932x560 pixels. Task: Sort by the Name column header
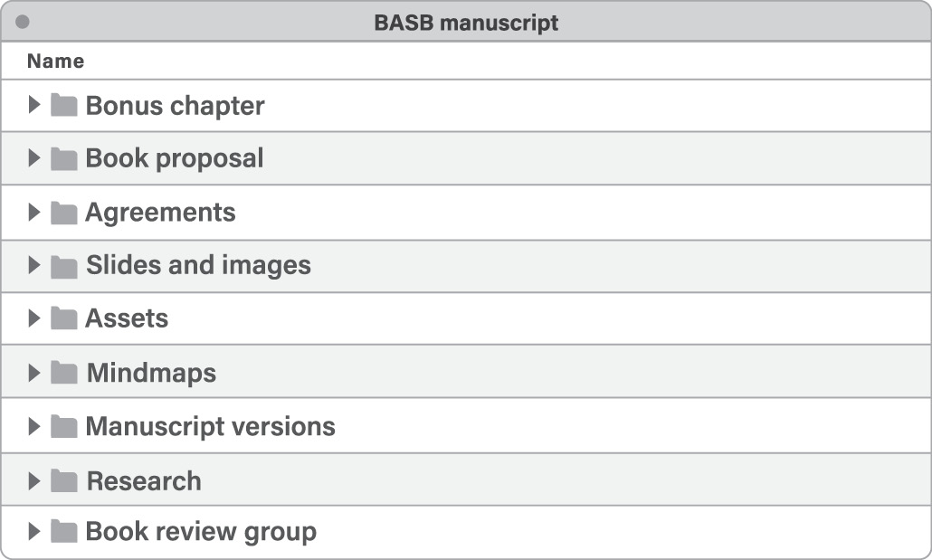click(x=55, y=62)
